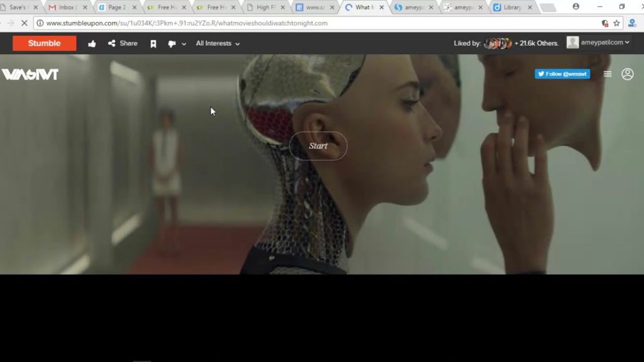This screenshot has height=362, width=644.
Task: Click the site information icon in address bar
Action: 40,23
